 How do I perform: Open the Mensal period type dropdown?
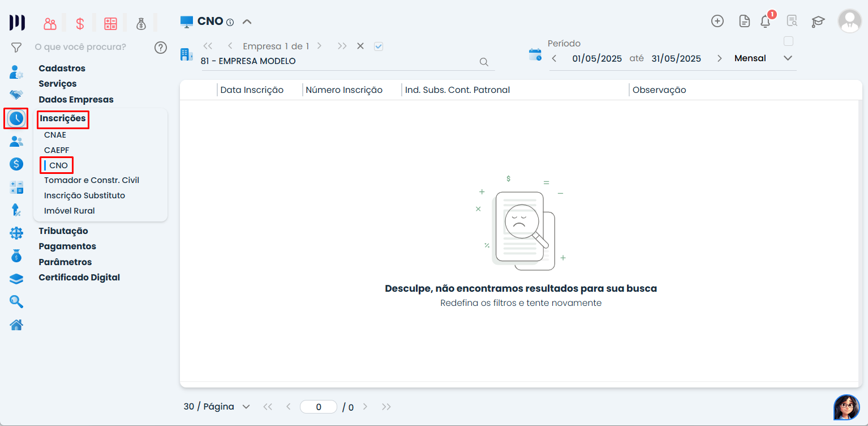788,58
